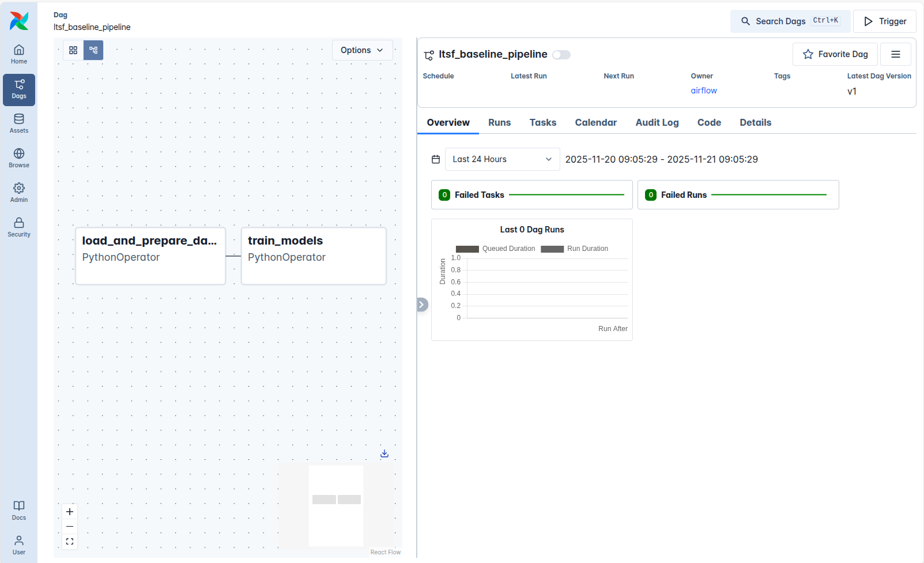Image resolution: width=924 pixels, height=563 pixels.
Task: Open the airflow owner link
Action: (704, 91)
